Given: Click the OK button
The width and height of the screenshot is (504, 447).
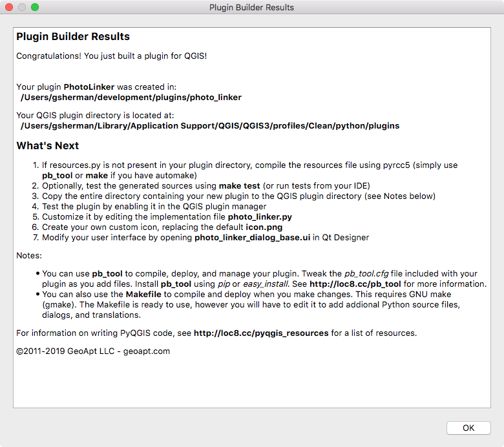Looking at the screenshot, I should (x=468, y=428).
